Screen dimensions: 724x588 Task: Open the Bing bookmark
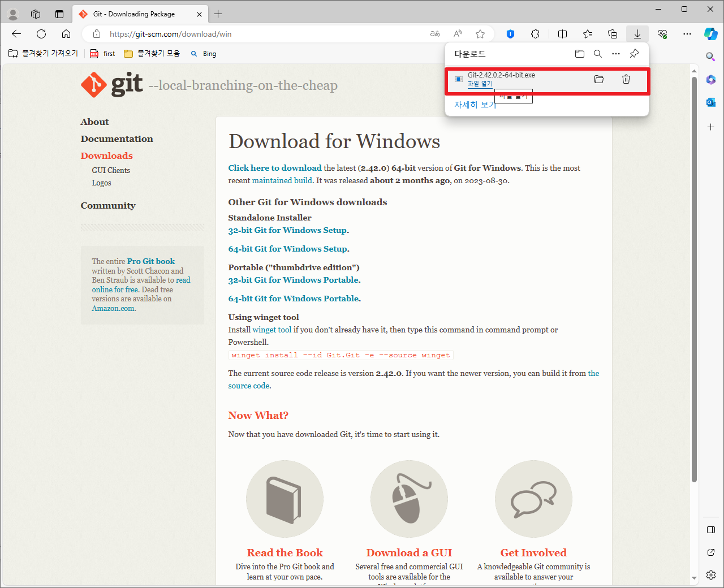coord(203,54)
